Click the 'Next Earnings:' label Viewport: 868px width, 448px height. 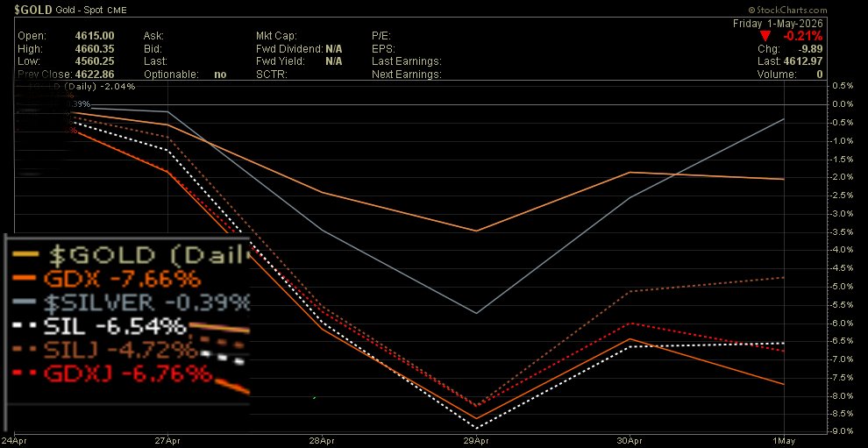(x=406, y=75)
